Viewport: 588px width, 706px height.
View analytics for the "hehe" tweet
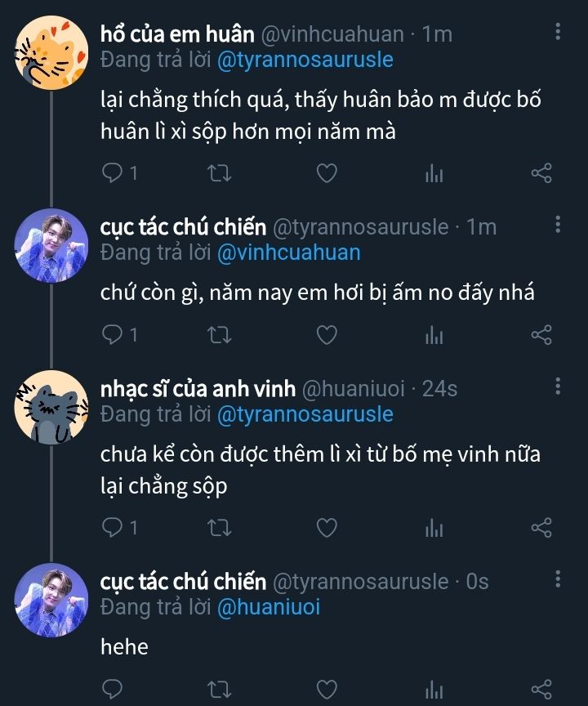coord(434,689)
